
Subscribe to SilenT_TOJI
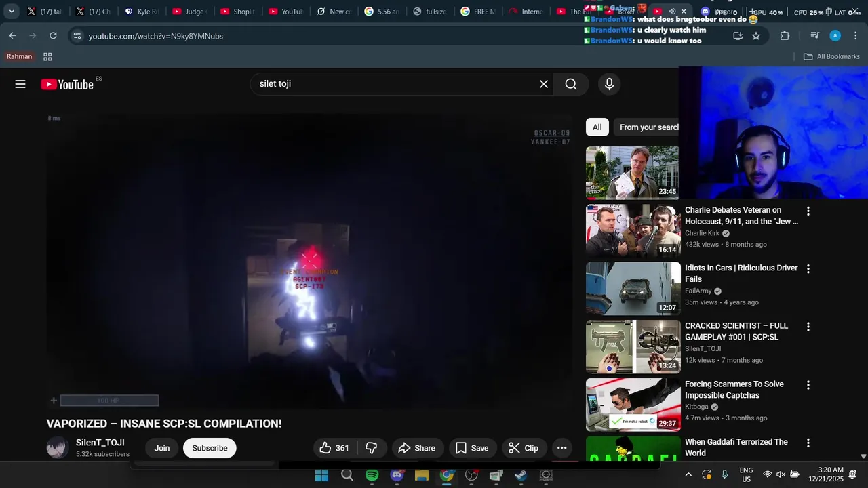210,448
